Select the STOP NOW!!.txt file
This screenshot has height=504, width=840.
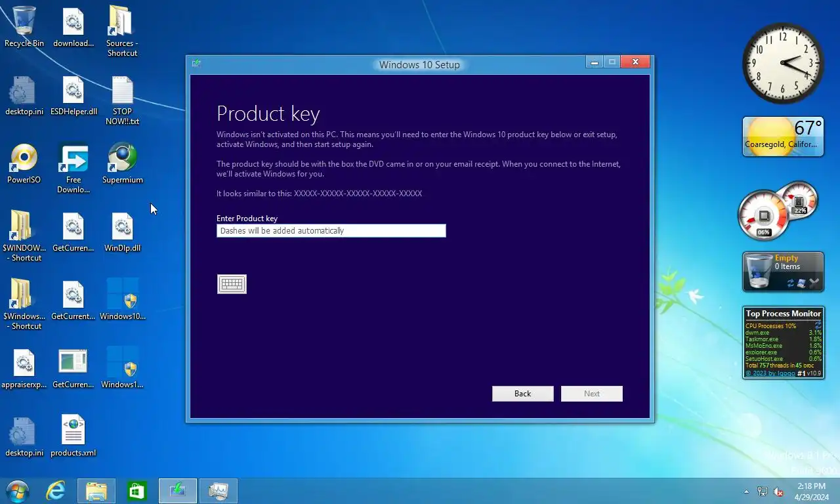click(x=122, y=100)
